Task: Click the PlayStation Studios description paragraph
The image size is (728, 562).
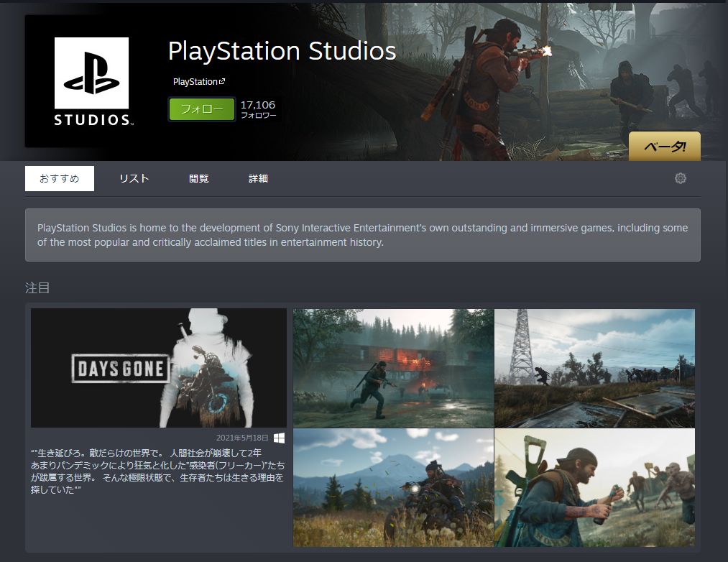Action: (363, 235)
